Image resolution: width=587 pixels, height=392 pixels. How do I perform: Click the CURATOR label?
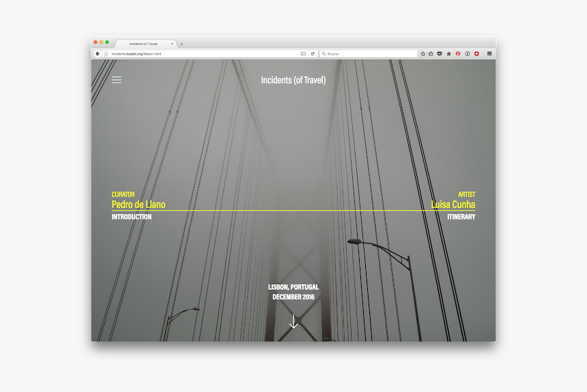pyautogui.click(x=123, y=194)
